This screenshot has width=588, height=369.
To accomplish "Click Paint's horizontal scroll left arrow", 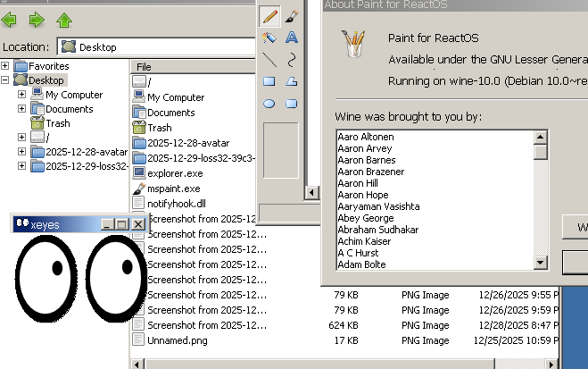I will click(311, 193).
